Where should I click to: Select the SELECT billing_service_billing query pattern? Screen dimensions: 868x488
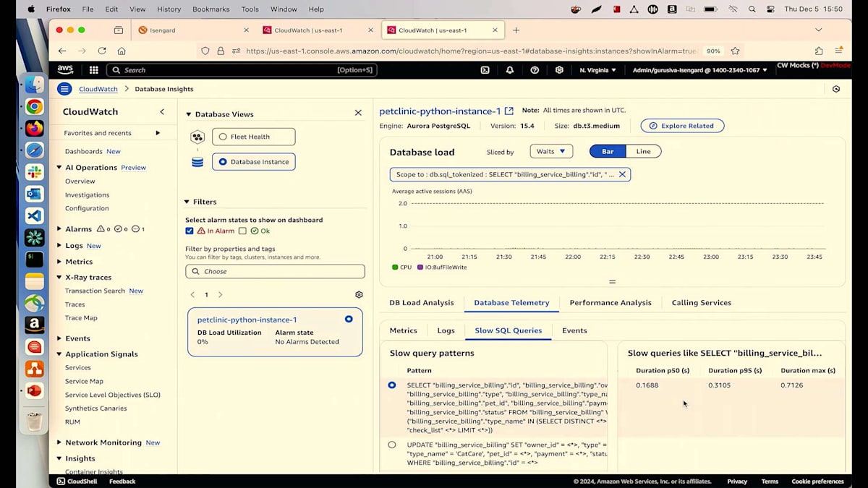(x=392, y=385)
